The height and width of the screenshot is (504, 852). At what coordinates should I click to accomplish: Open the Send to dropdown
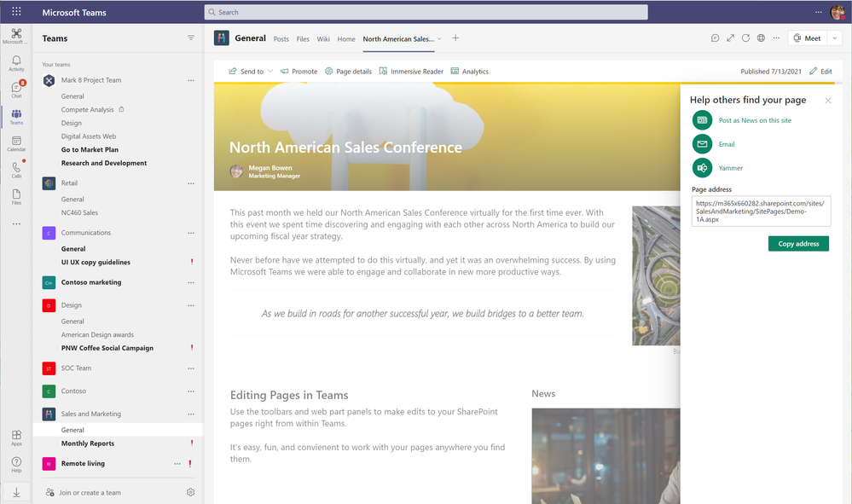[x=251, y=71]
